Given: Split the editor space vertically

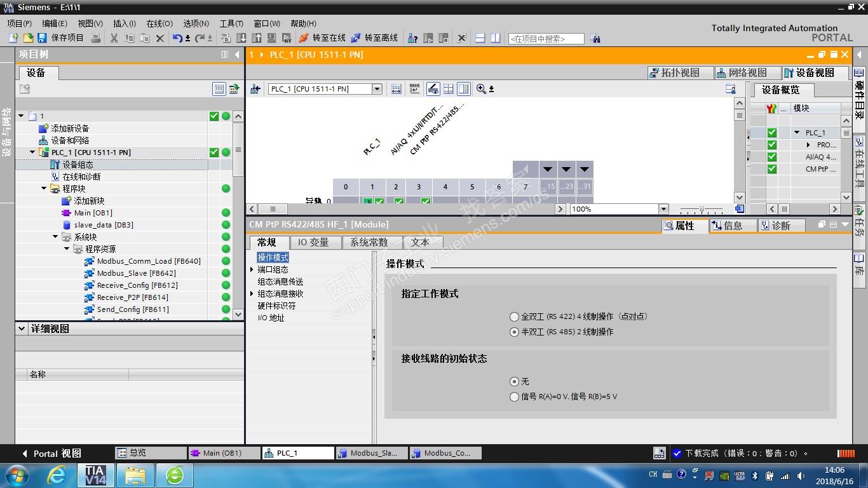Looking at the screenshot, I should 495,38.
